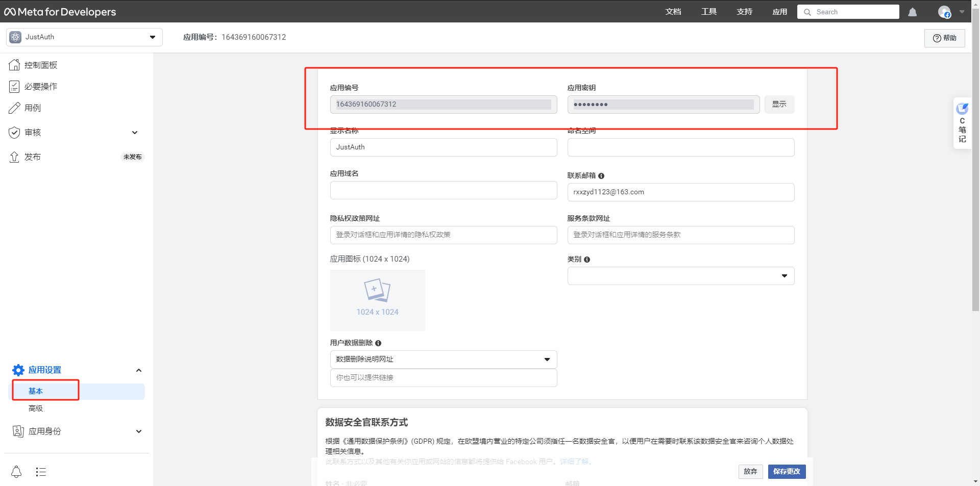Click the 控制面板 home icon

click(14, 65)
